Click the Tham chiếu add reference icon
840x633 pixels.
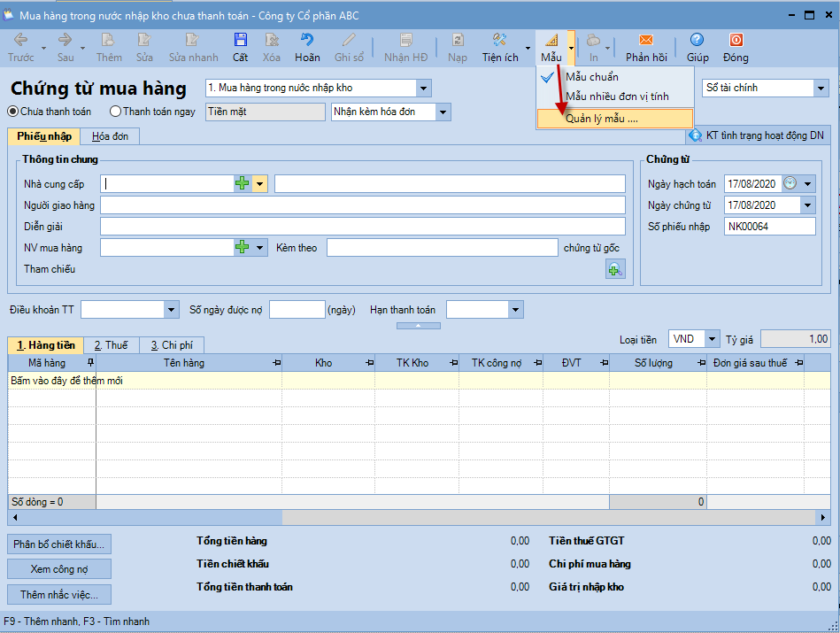pos(615,269)
